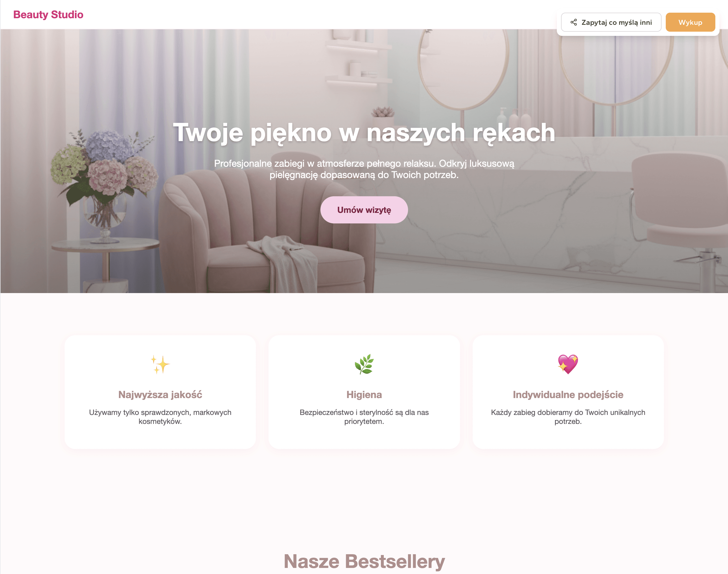Click the Umów wizytę button

point(364,210)
